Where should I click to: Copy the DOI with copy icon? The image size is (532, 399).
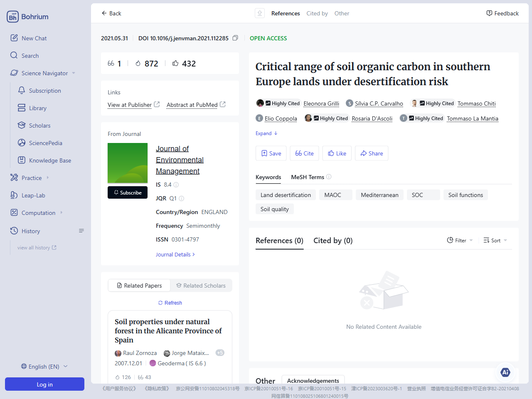point(235,38)
